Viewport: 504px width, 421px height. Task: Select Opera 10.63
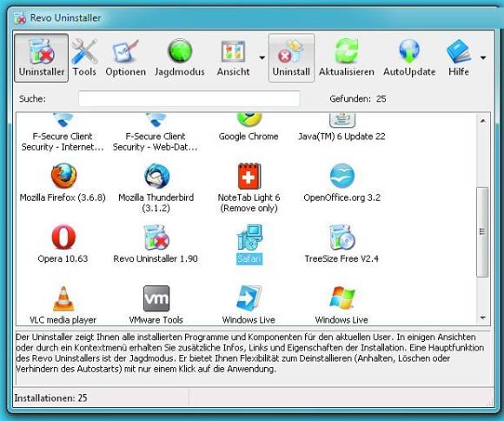63,244
